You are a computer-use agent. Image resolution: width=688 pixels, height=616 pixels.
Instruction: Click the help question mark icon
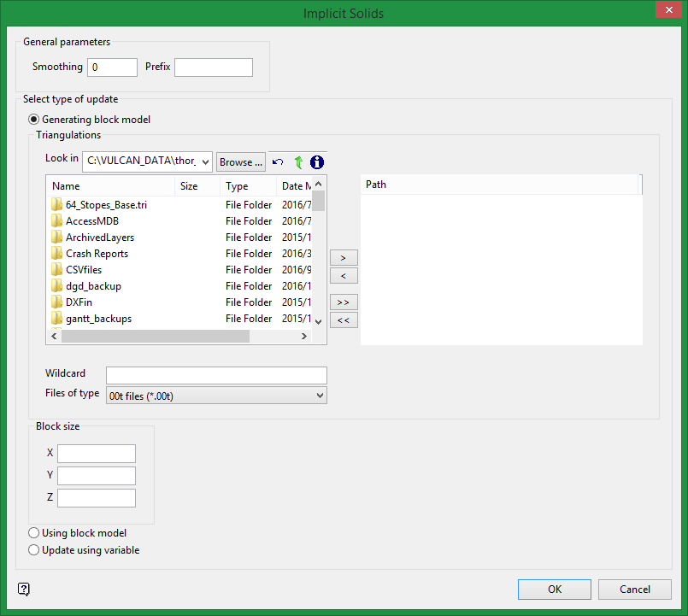(23, 589)
